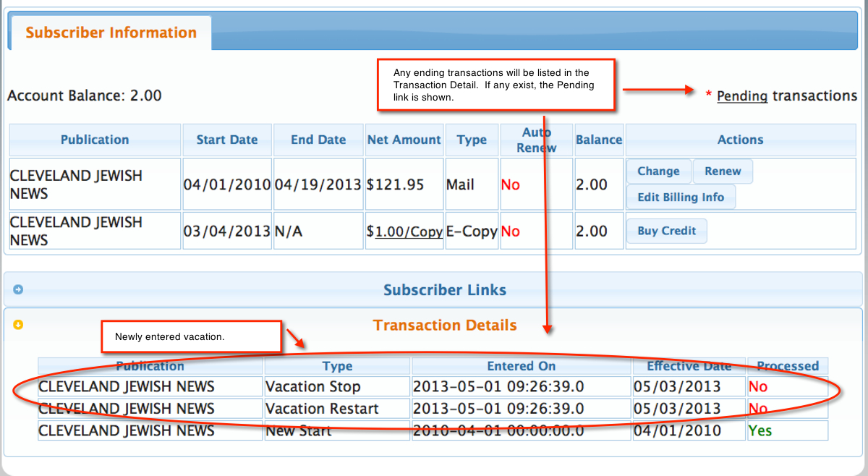This screenshot has height=476, width=868.
Task: Click the Auto Renew No value in the Mail row
Action: [x=511, y=184]
